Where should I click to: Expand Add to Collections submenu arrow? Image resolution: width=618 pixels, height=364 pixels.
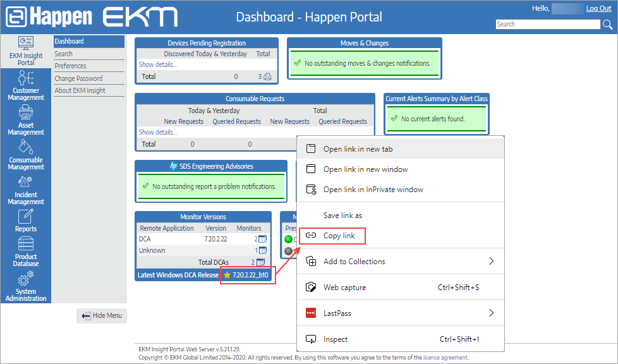point(491,261)
